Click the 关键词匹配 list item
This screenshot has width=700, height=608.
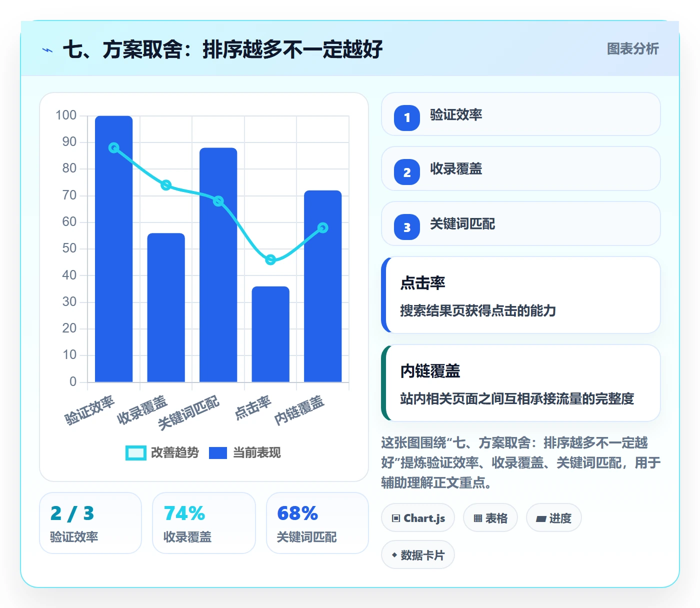(x=521, y=223)
